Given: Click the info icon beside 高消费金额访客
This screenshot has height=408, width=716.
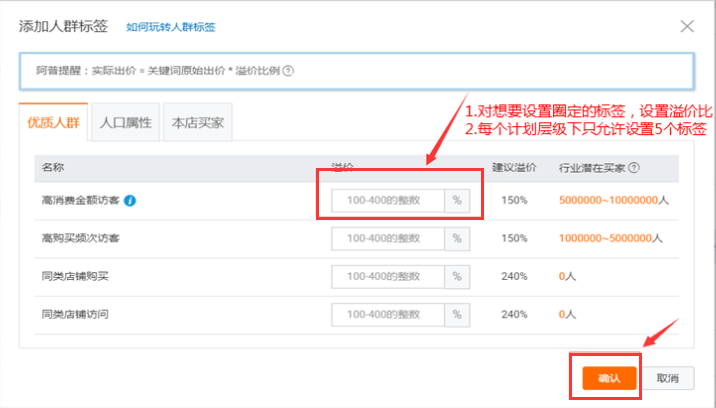Looking at the screenshot, I should pos(130,201).
